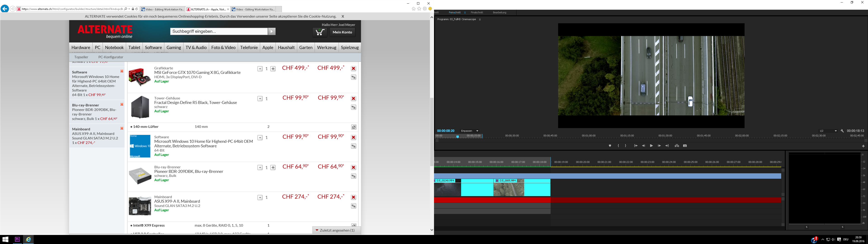Viewport: 868px width, 244px height.
Task: Increase quantity of the MSI GeForce graphics card
Action: tap(273, 69)
